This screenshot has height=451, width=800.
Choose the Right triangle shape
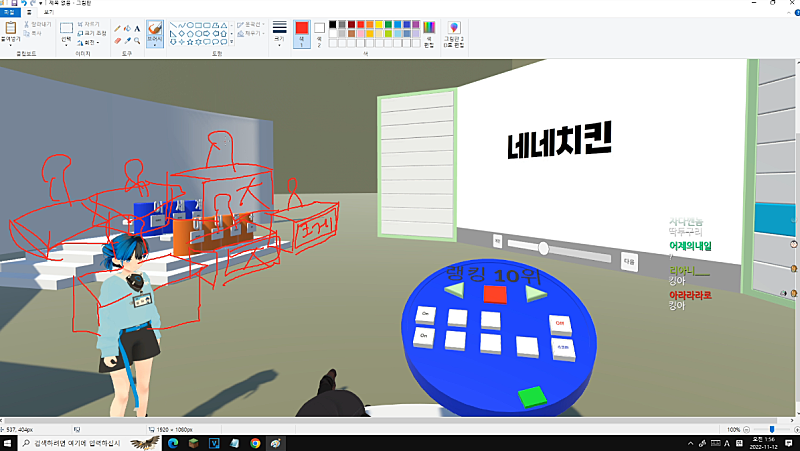[173, 34]
